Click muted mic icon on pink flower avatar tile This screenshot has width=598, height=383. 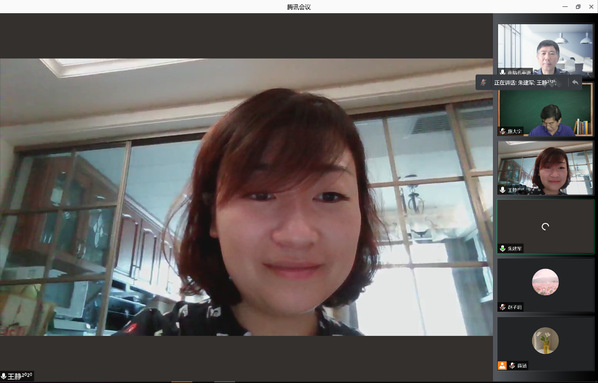pos(503,307)
